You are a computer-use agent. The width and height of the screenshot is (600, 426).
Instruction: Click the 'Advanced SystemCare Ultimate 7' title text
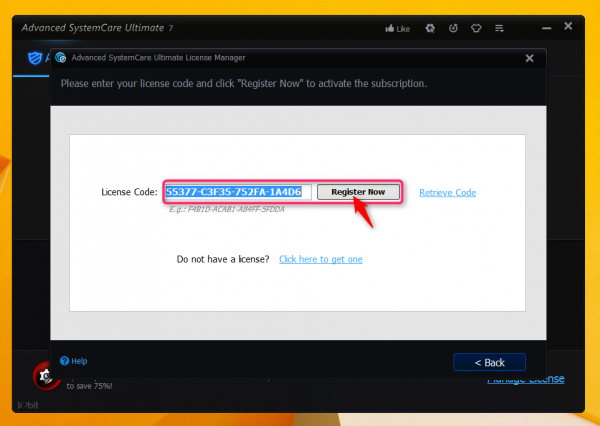click(x=97, y=28)
